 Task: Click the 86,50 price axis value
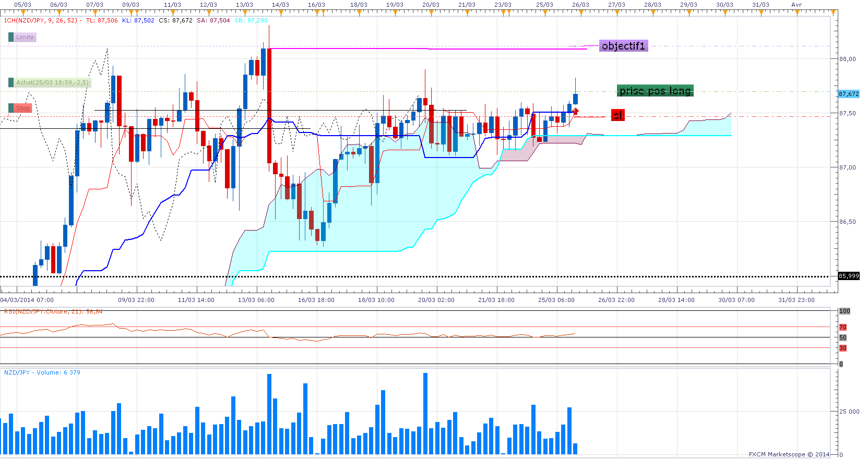click(848, 222)
